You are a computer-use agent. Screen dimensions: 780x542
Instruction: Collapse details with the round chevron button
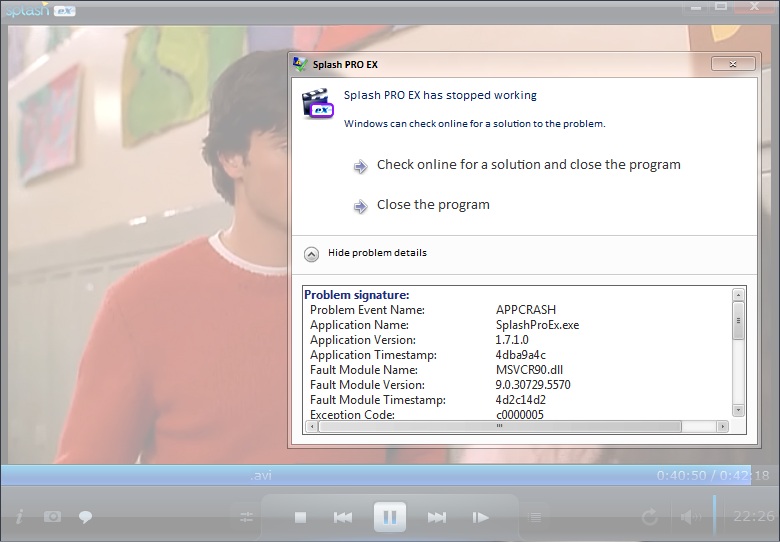[x=311, y=255]
